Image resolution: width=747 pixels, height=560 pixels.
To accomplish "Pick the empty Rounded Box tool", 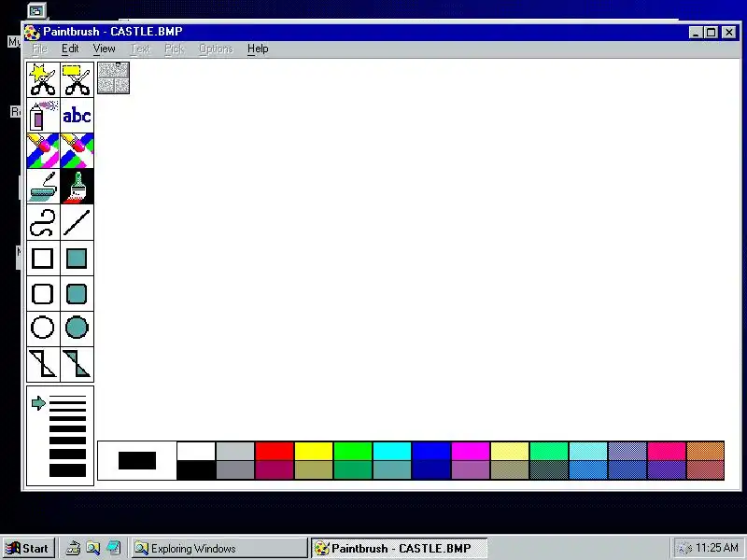I will coord(43,294).
